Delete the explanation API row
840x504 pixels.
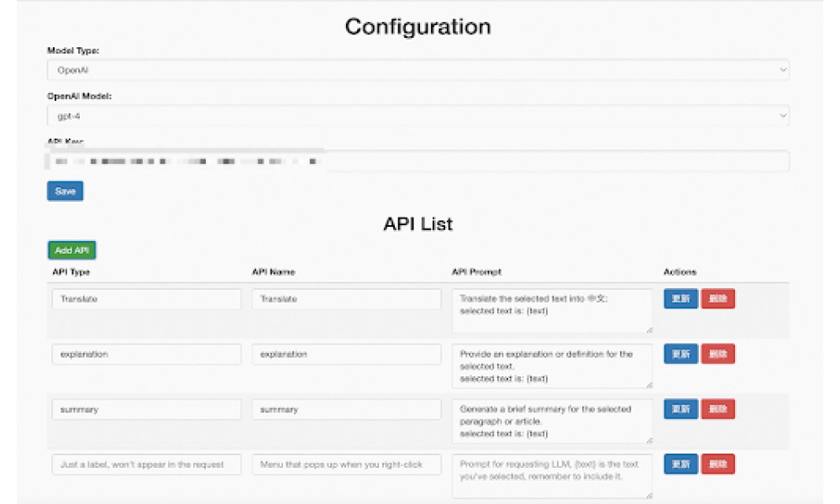click(x=718, y=354)
